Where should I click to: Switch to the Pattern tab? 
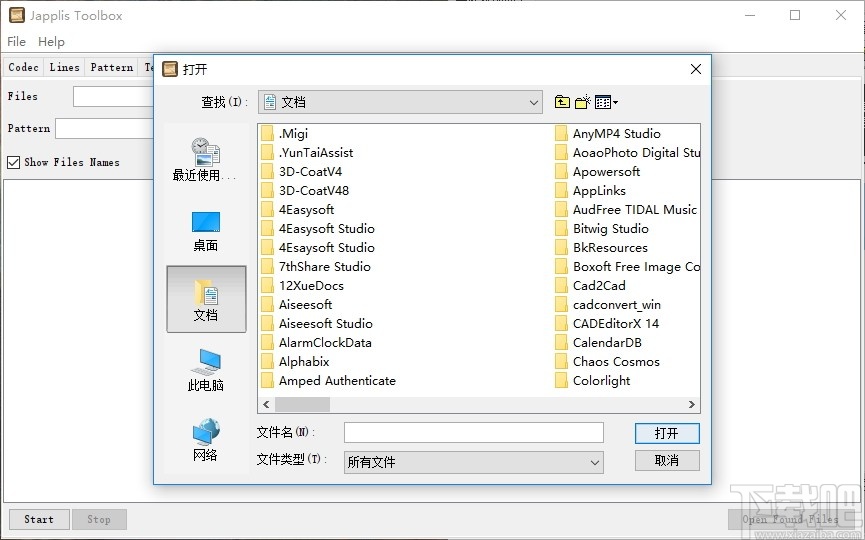point(112,67)
